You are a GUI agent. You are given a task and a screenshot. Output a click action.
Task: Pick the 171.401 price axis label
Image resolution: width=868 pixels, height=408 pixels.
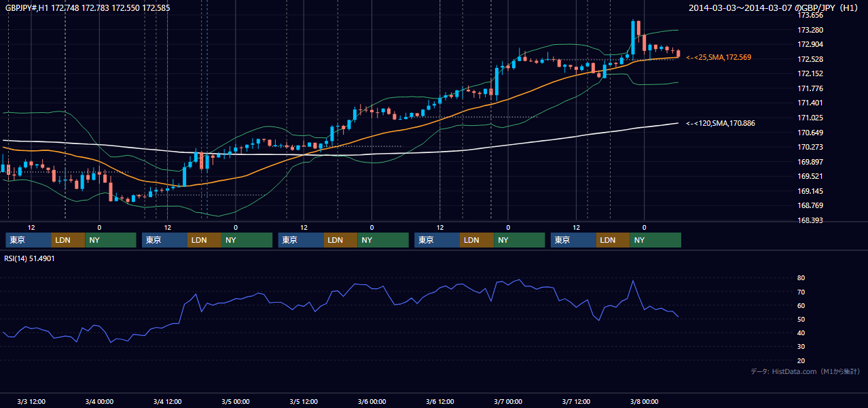coord(810,103)
